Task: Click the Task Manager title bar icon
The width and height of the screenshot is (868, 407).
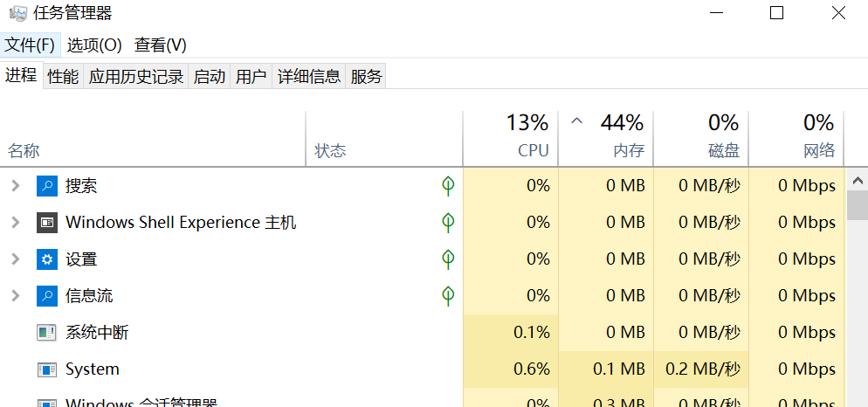Action: click(x=17, y=13)
